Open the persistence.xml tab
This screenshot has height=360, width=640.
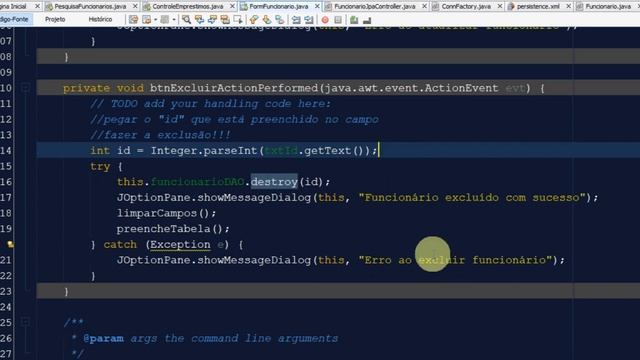[x=538, y=6]
